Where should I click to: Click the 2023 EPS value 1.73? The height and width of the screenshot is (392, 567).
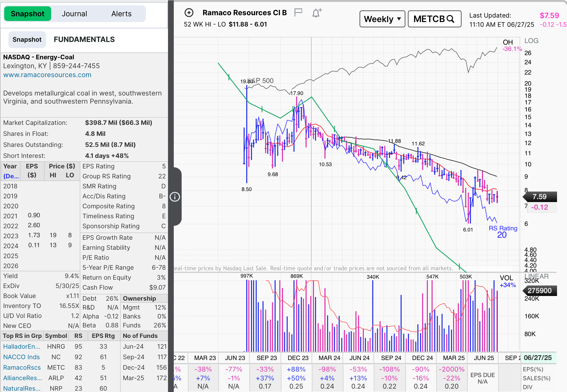pos(34,235)
